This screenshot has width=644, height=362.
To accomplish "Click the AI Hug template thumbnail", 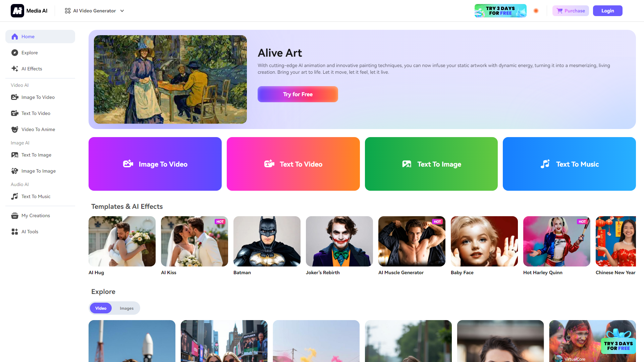I will click(122, 241).
